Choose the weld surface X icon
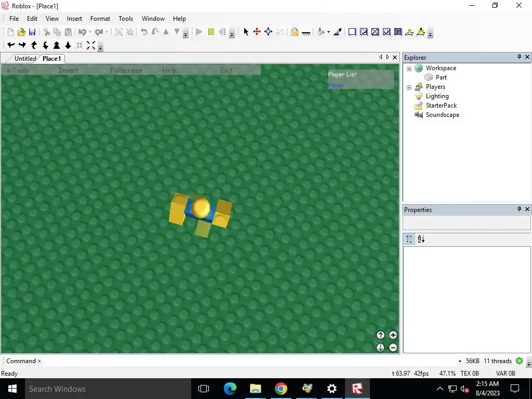The height and width of the screenshot is (399, 532). click(x=375, y=32)
